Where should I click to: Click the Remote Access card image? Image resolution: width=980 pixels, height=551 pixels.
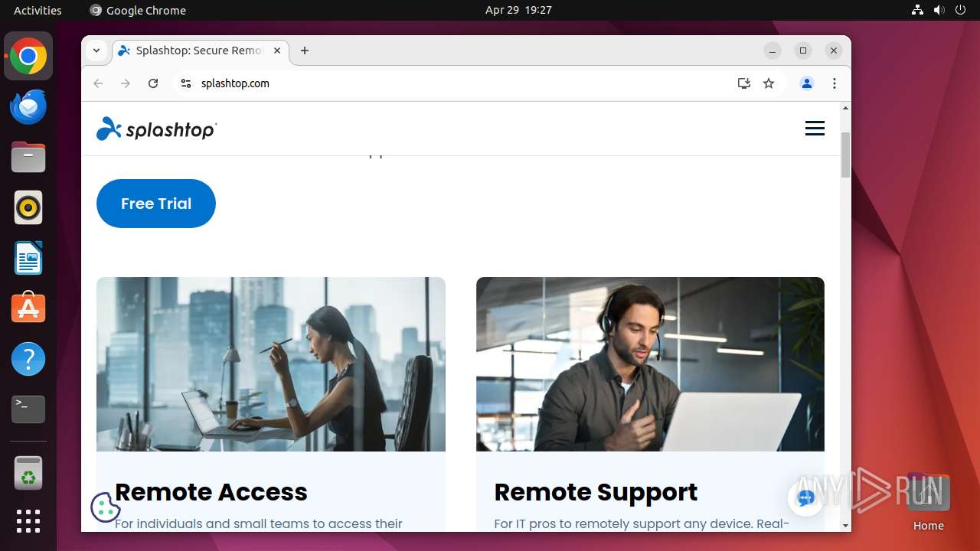click(271, 364)
